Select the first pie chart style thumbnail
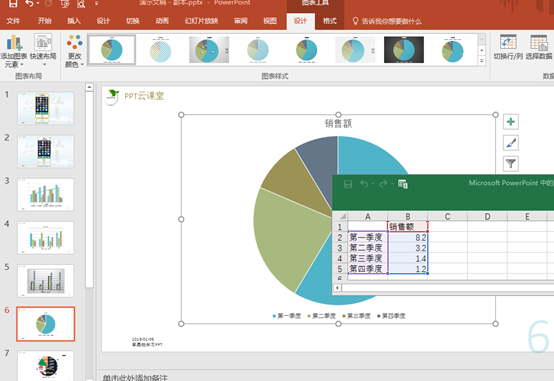 tap(112, 50)
